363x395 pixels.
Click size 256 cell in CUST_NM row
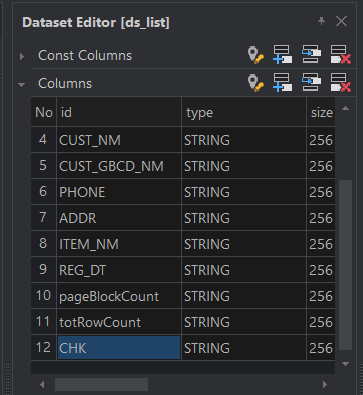[x=321, y=140]
